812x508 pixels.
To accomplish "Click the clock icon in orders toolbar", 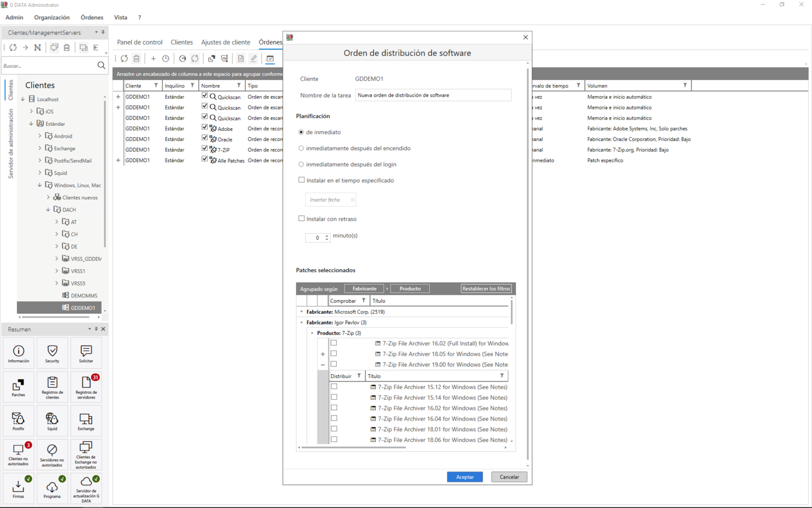I will [166, 58].
